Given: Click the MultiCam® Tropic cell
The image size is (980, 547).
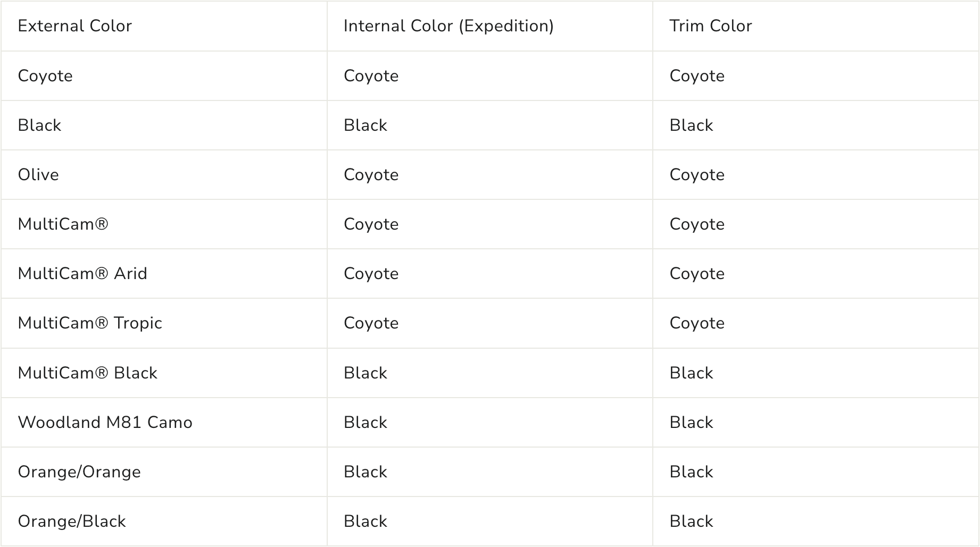Looking at the screenshot, I should (x=90, y=323).
